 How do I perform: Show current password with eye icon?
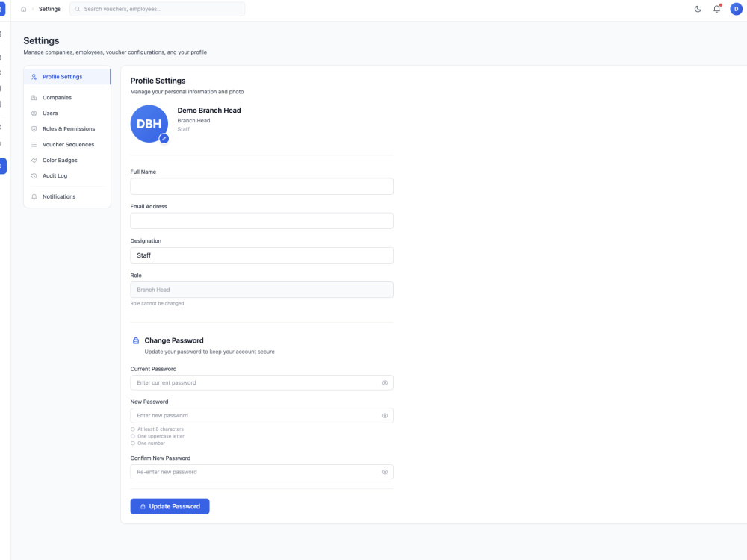[x=385, y=383]
